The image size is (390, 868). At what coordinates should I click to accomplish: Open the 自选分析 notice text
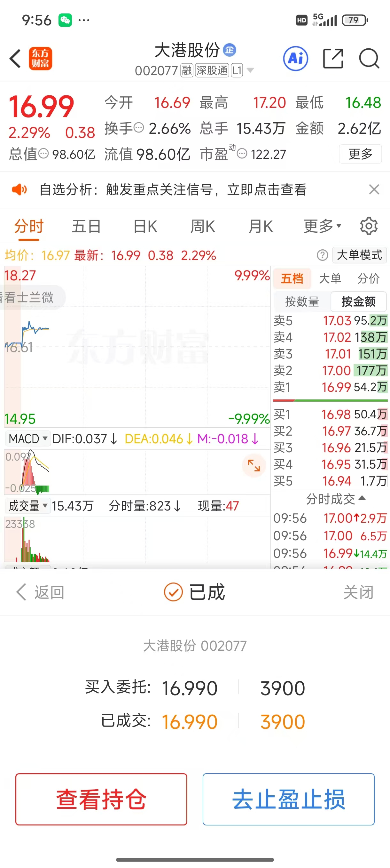click(x=173, y=189)
